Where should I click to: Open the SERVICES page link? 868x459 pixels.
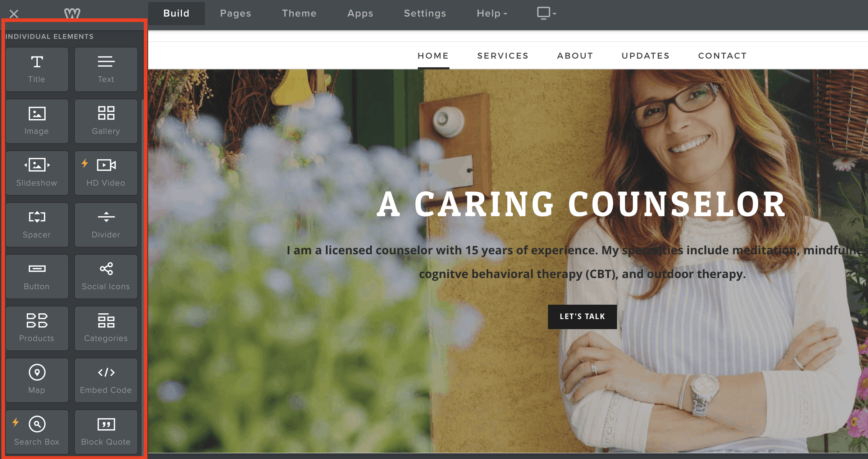pos(503,56)
